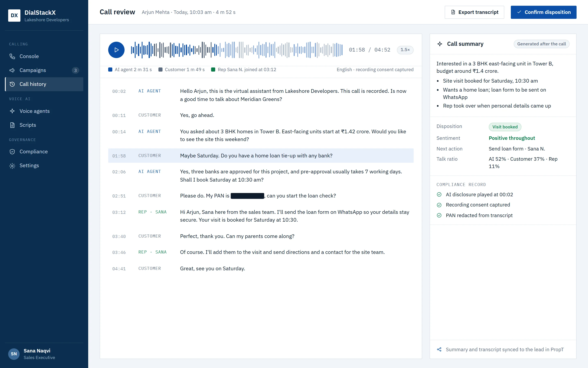Image resolution: width=588 pixels, height=368 pixels.
Task: Click the Call summary sparkle icon
Action: (x=440, y=44)
